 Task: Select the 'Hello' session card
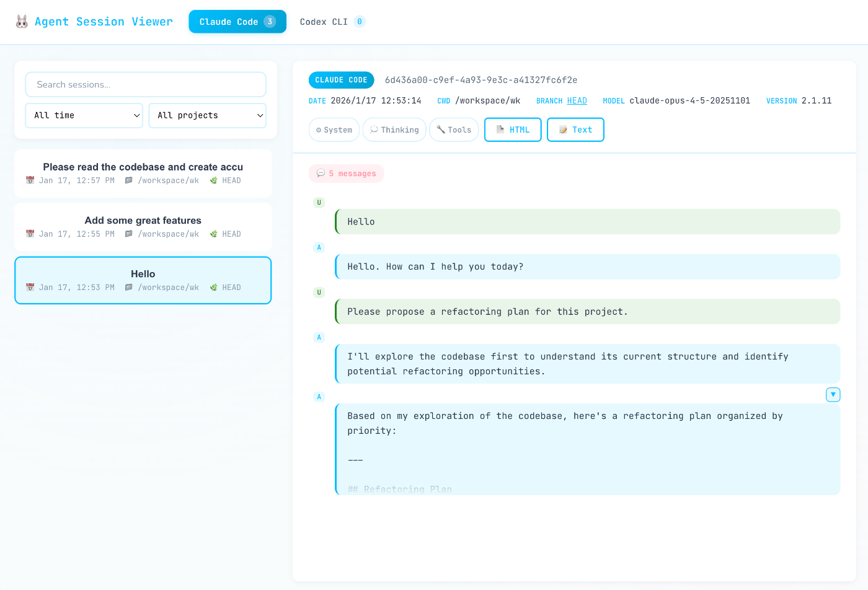click(143, 280)
